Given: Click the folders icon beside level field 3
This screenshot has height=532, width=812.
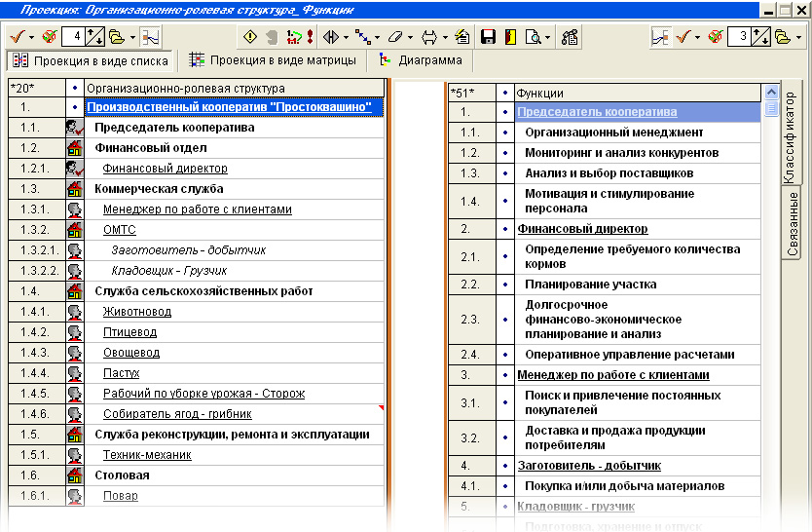Looking at the screenshot, I should click(783, 37).
